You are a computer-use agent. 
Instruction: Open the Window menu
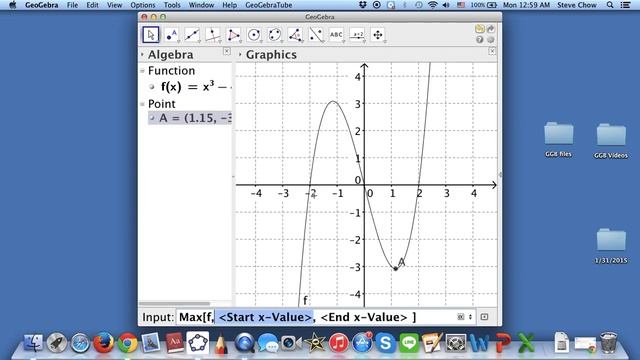pos(201,5)
